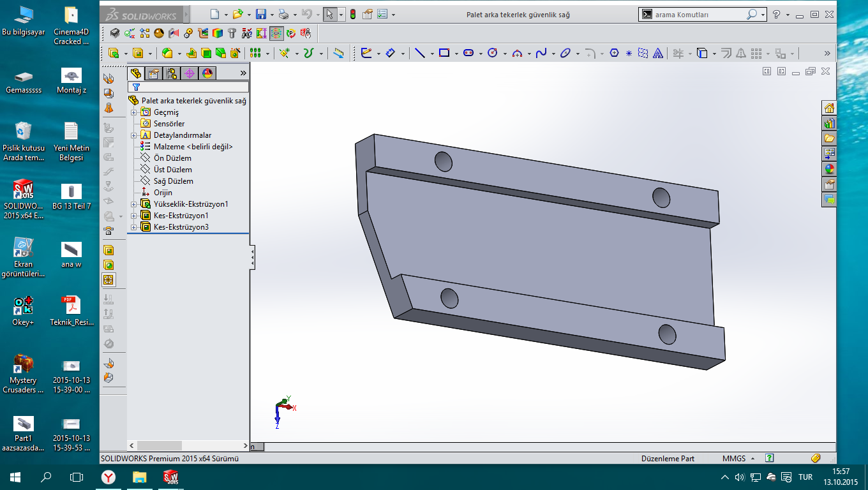This screenshot has width=868, height=490.
Task: Click the volume icon in system tray
Action: tap(740, 477)
